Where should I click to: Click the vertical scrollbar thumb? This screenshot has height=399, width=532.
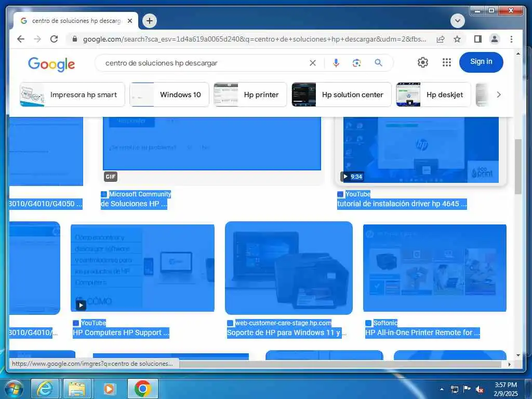point(518,166)
